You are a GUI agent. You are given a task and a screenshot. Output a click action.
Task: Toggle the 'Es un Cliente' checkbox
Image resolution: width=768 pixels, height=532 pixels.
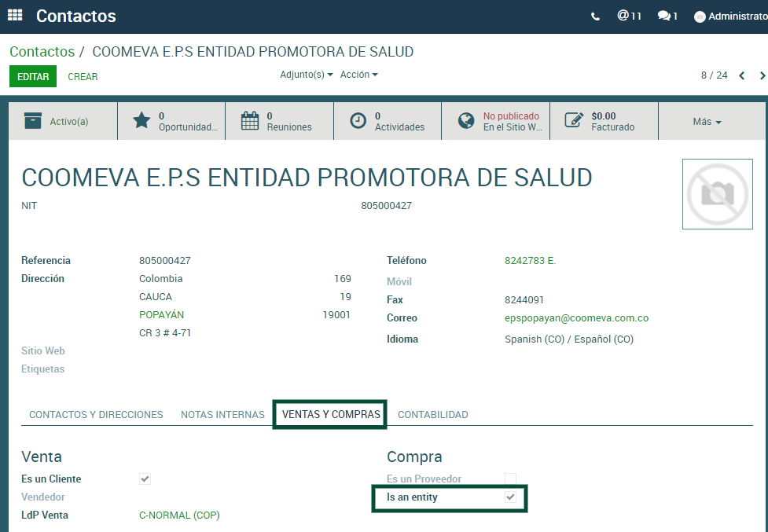pos(145,479)
